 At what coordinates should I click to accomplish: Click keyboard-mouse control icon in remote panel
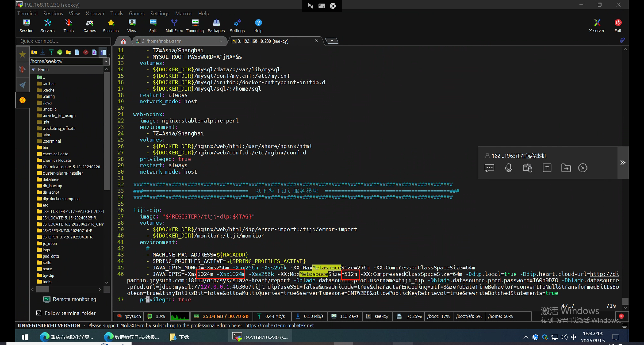coord(528,168)
